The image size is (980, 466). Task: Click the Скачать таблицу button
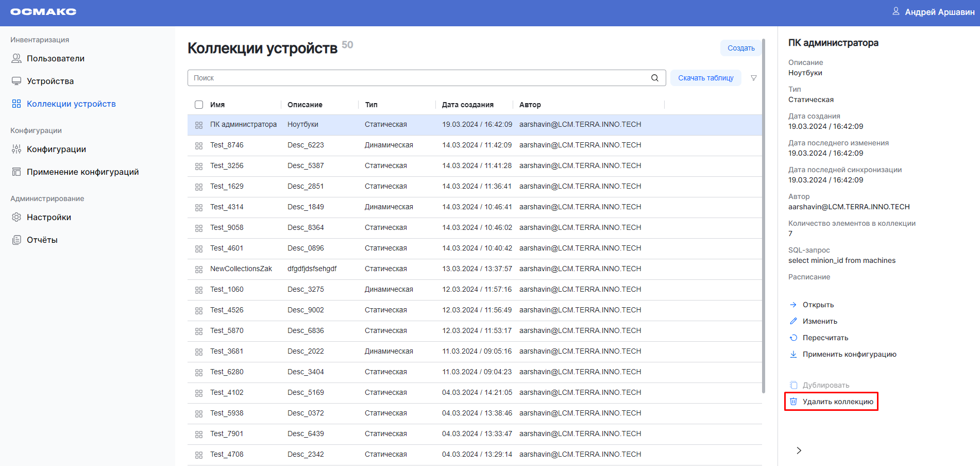tap(705, 78)
